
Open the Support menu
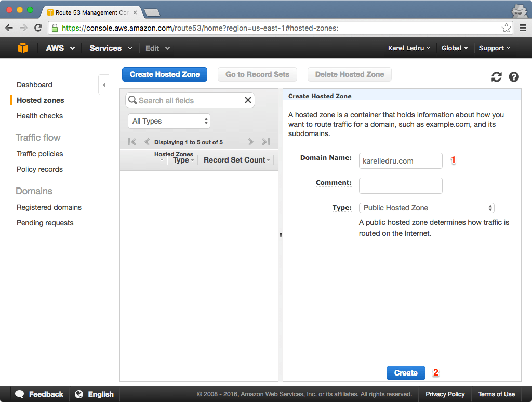[494, 48]
